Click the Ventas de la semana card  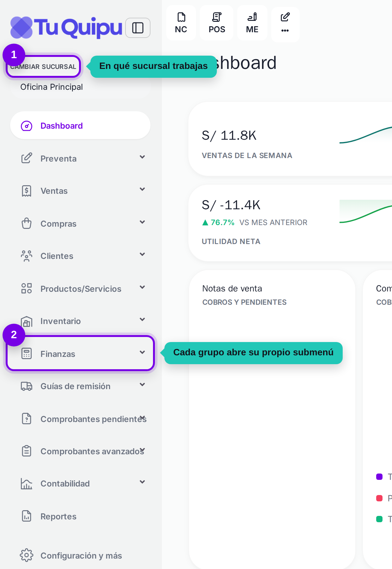pyautogui.click(x=290, y=139)
